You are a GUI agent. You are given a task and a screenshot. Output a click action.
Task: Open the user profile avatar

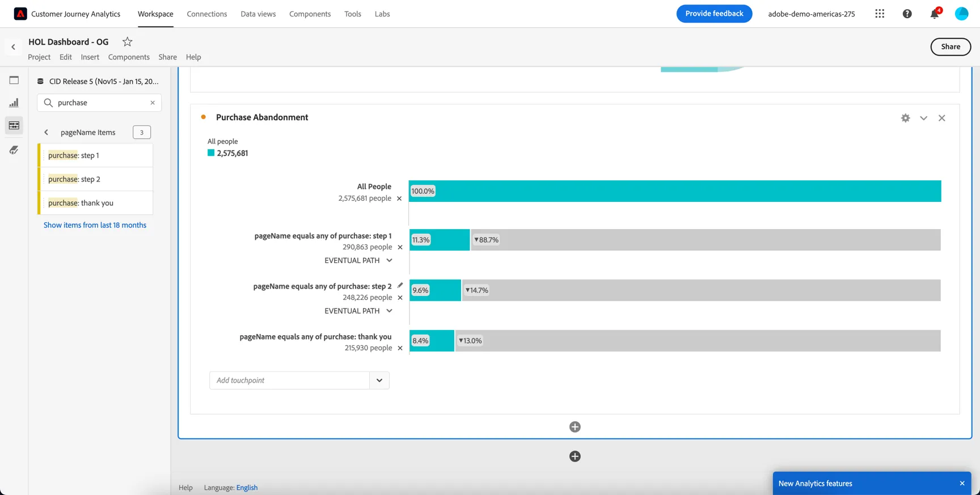(962, 14)
